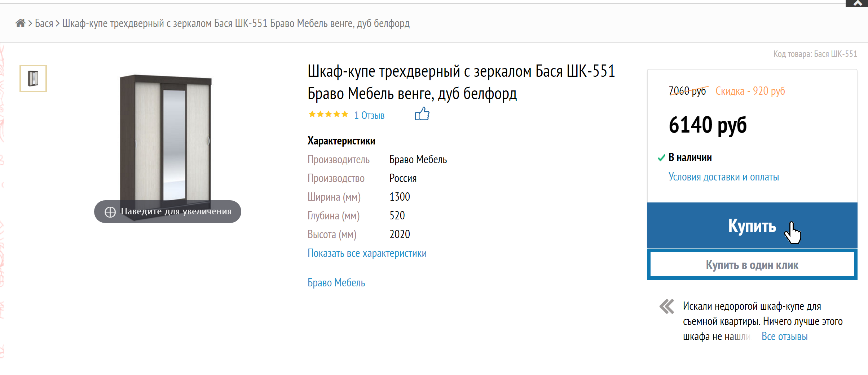Click the review excerpt about съемной квартиры
This screenshot has height=375, width=868.
(x=762, y=321)
